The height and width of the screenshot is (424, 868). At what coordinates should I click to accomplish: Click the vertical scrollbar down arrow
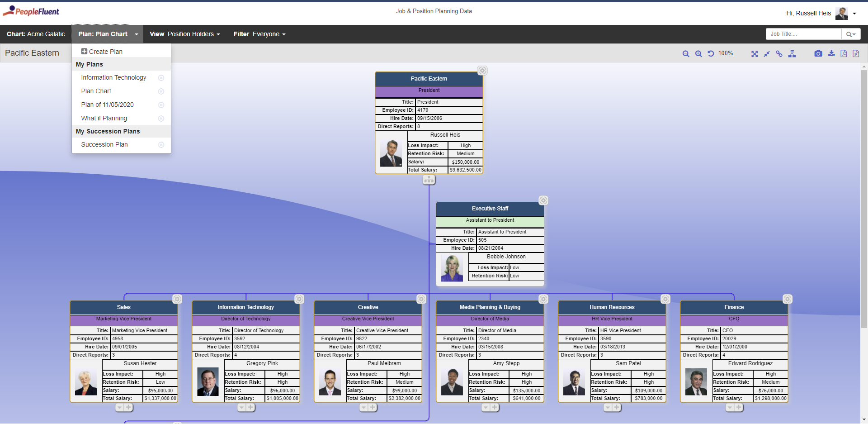click(864, 419)
